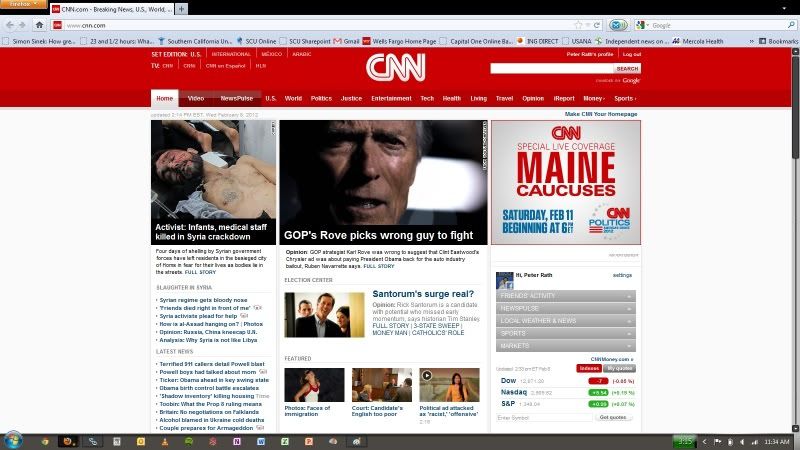The width and height of the screenshot is (800, 450).
Task: Open the Syria crackdown lead image
Action: point(213,170)
